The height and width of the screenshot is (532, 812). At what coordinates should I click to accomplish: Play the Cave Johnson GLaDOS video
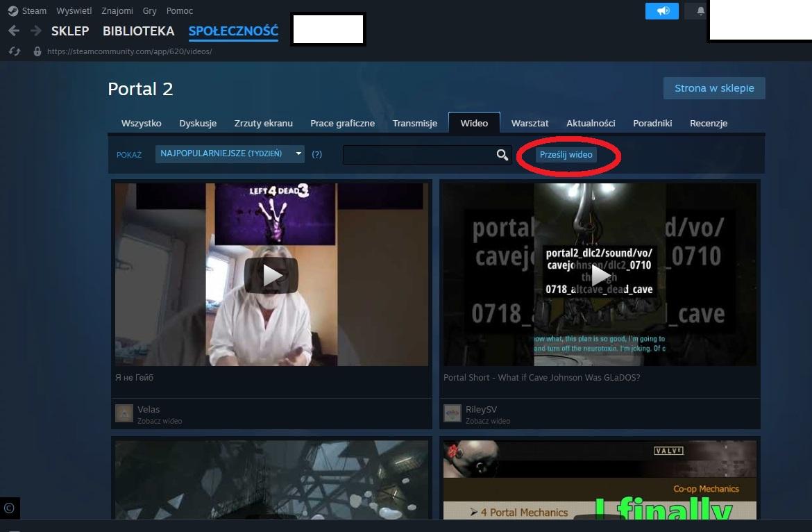point(600,275)
